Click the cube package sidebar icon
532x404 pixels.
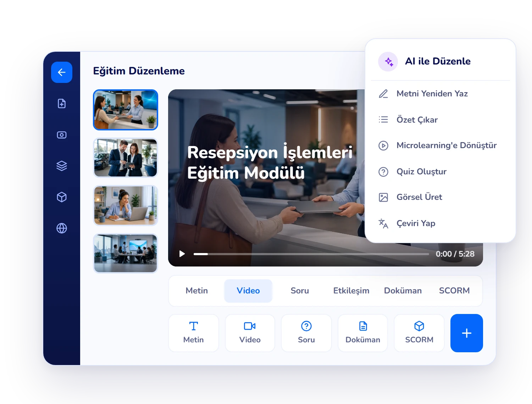[x=62, y=197]
